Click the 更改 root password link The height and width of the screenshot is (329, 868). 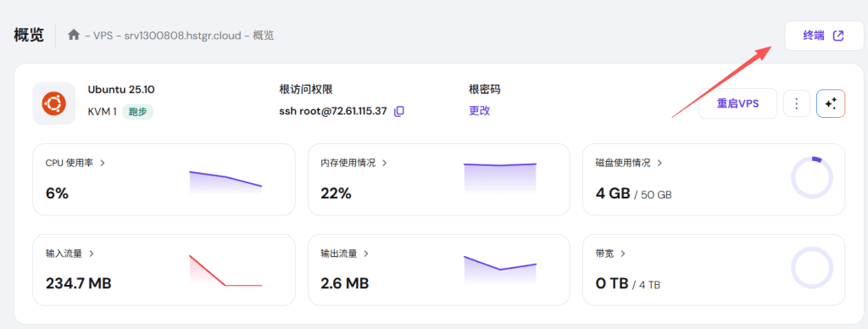[x=480, y=111]
